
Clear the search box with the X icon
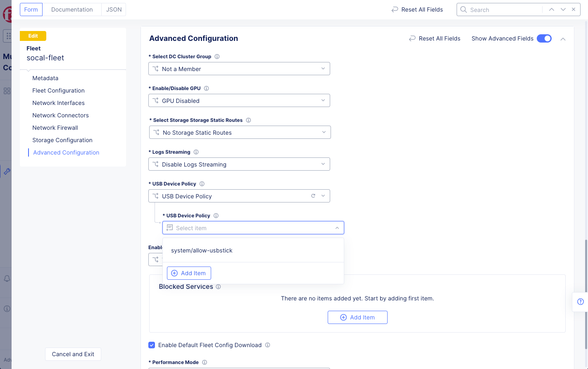pyautogui.click(x=574, y=10)
